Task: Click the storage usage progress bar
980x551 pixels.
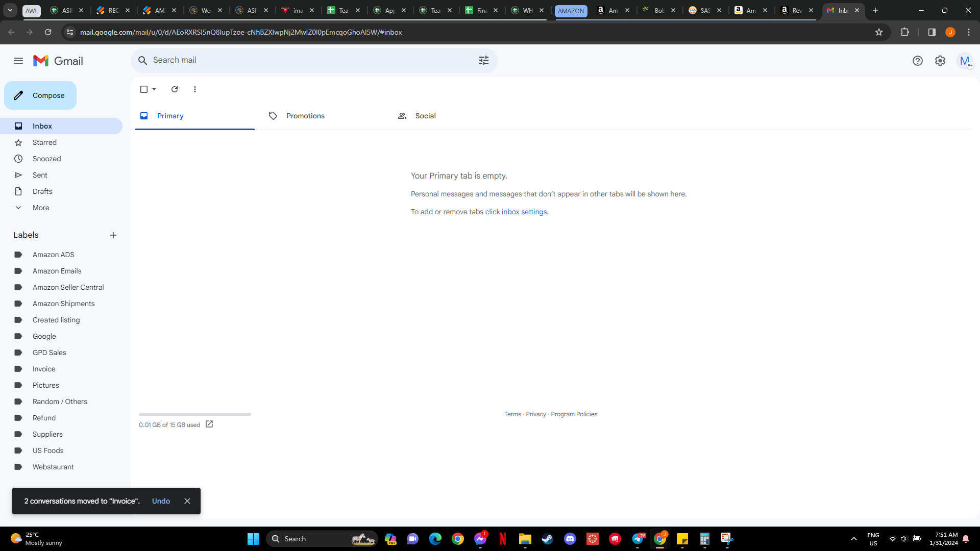Action: (195, 414)
